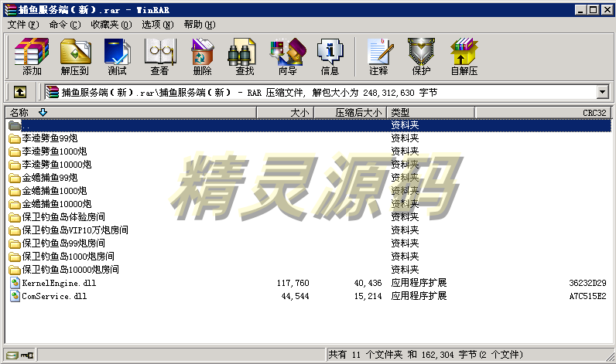Minimize the WinRAR window
The image size is (616, 364).
click(x=580, y=10)
